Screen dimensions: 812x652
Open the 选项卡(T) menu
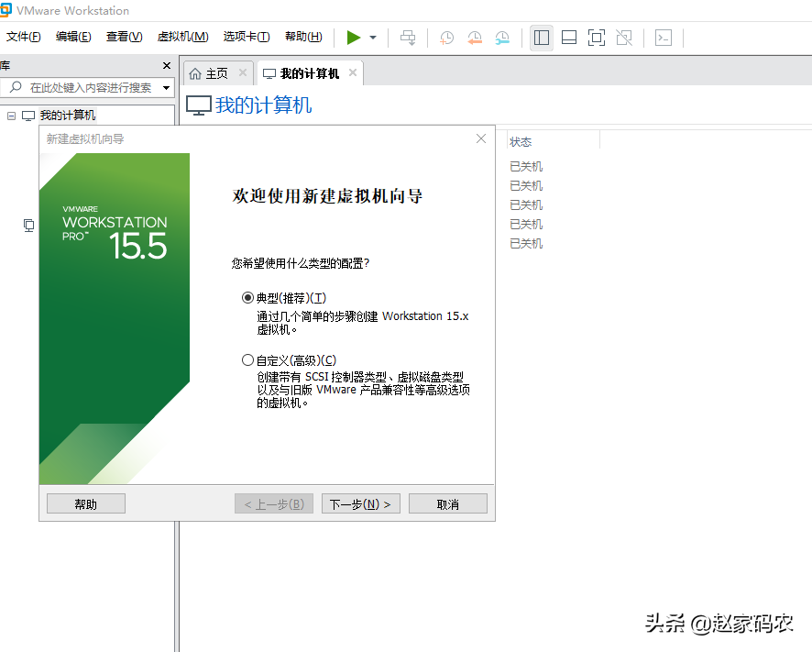coord(247,37)
